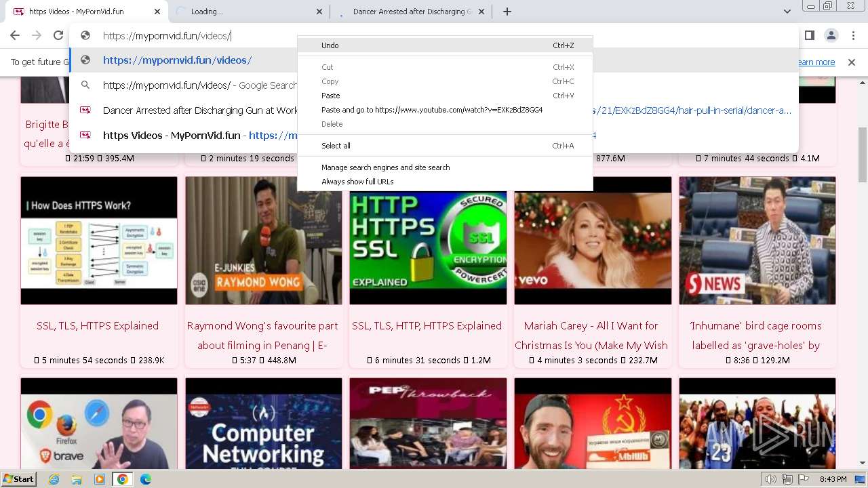
Task: Launch Internet Explorer from the taskbar
Action: click(x=54, y=479)
